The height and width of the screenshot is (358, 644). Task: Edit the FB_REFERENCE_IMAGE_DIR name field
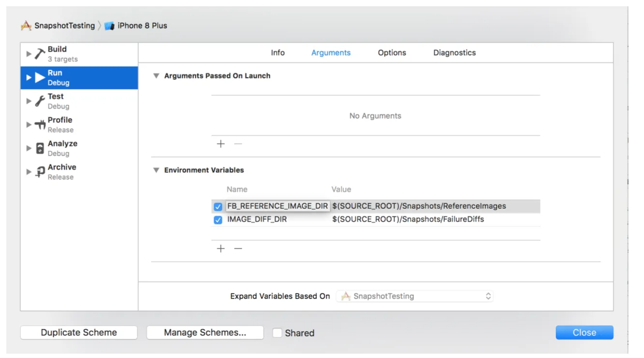pyautogui.click(x=278, y=206)
